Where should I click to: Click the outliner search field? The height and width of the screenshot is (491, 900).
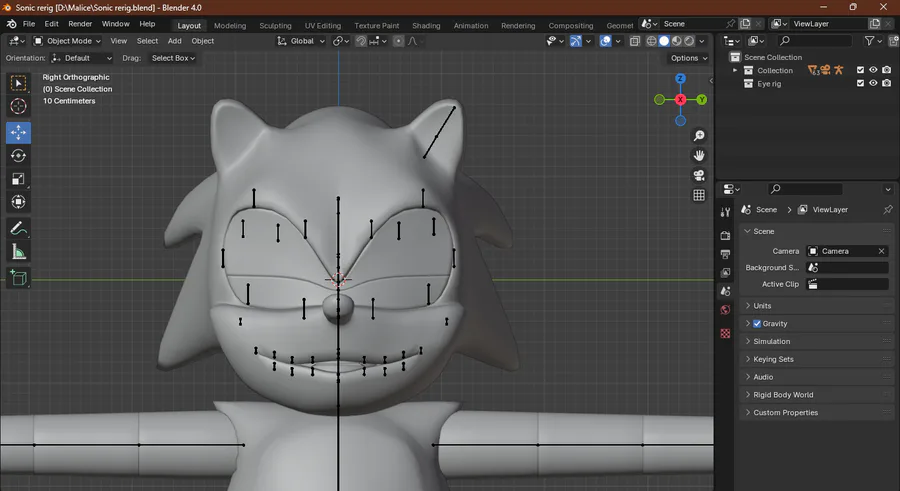click(x=815, y=41)
